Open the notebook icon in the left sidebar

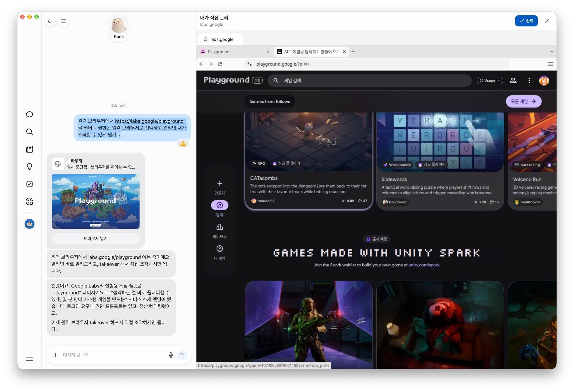pos(29,149)
